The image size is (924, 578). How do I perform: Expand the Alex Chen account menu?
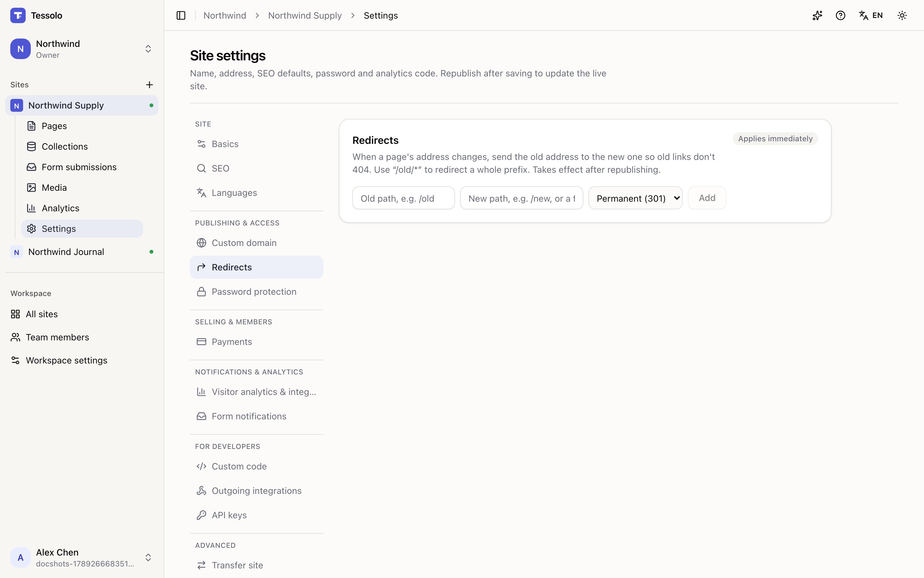click(x=82, y=557)
